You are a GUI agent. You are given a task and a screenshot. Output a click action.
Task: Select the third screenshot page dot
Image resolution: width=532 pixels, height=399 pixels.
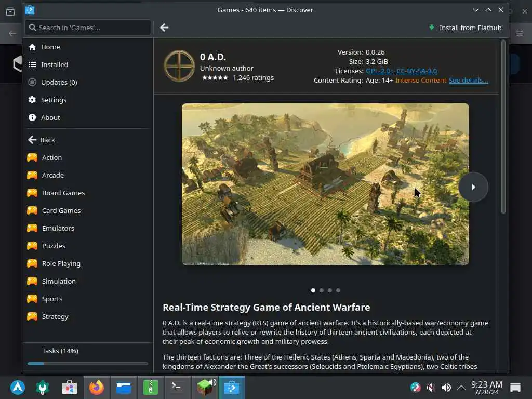click(330, 290)
